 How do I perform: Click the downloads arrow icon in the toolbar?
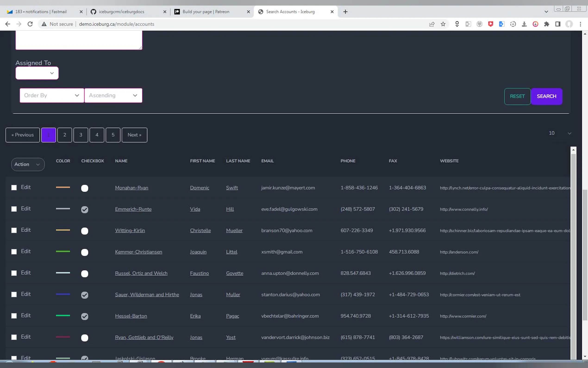(524, 24)
